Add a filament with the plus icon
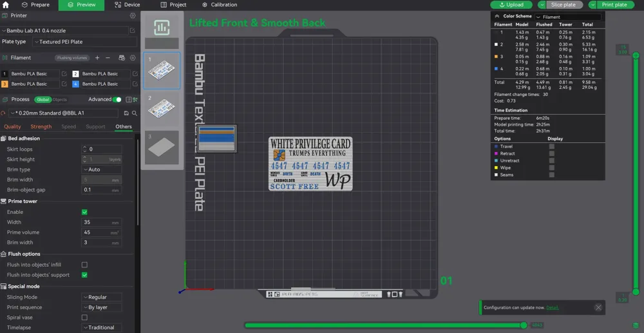 click(x=97, y=58)
